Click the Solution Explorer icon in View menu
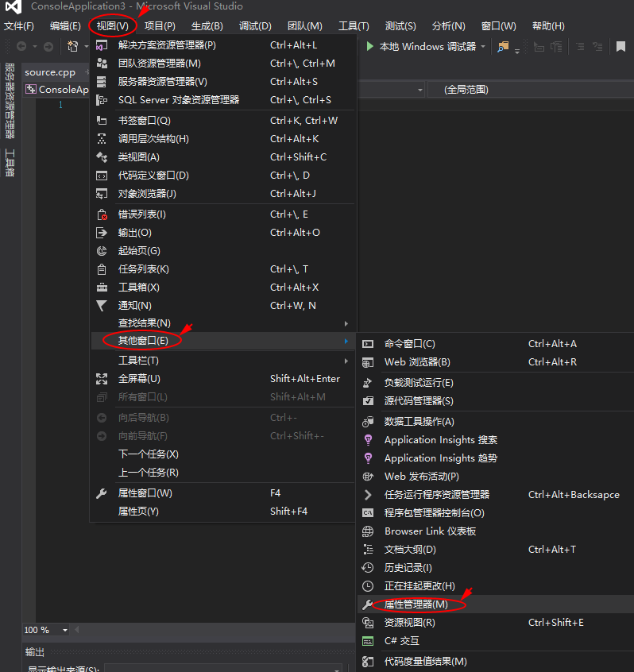 tap(102, 45)
